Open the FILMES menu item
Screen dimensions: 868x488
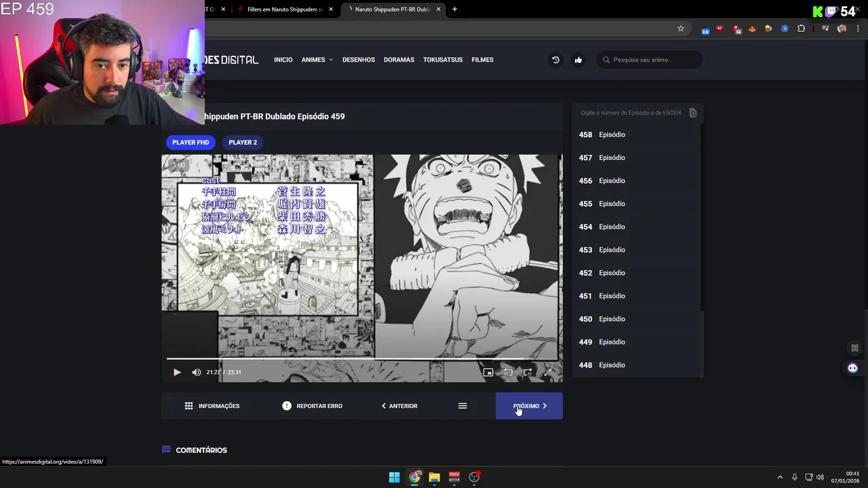pos(482,60)
